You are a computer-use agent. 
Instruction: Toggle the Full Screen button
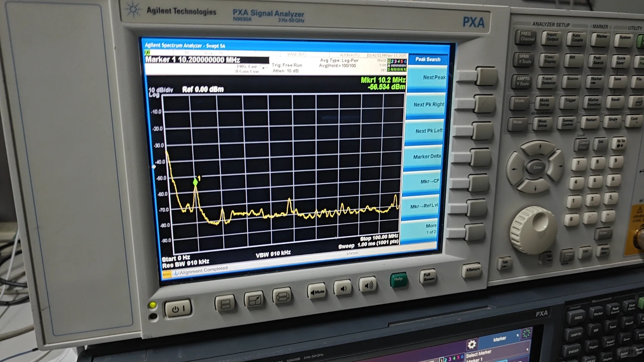428,277
